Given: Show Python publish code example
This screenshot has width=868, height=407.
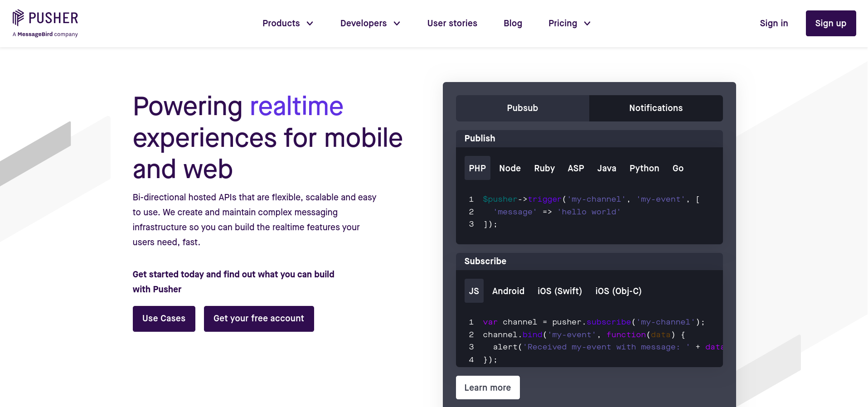Looking at the screenshot, I should tap(644, 168).
